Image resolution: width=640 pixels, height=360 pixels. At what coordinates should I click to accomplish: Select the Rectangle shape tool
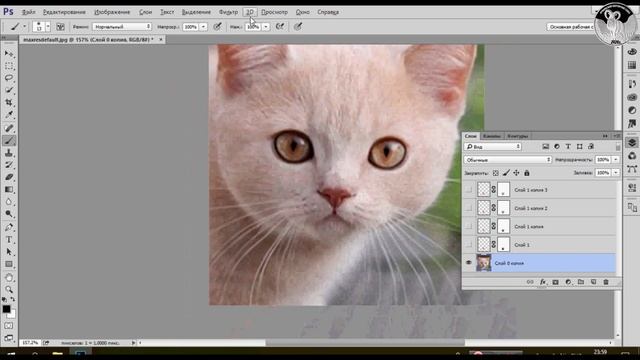coord(9,264)
